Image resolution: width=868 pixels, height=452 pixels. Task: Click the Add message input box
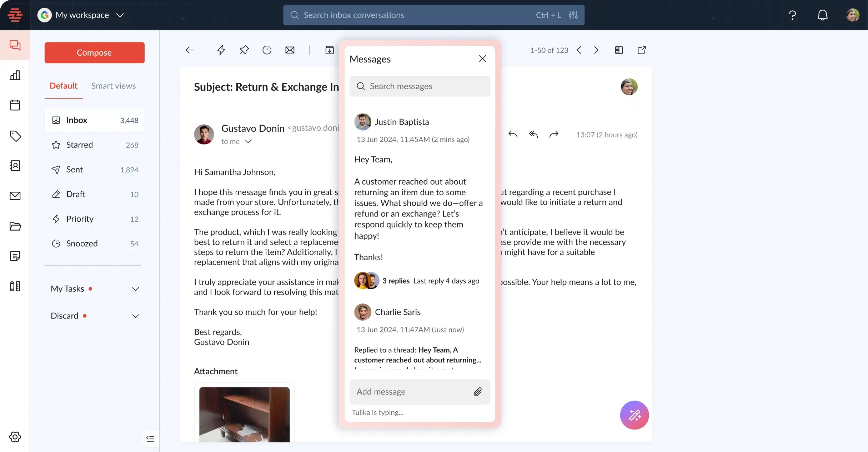click(420, 392)
